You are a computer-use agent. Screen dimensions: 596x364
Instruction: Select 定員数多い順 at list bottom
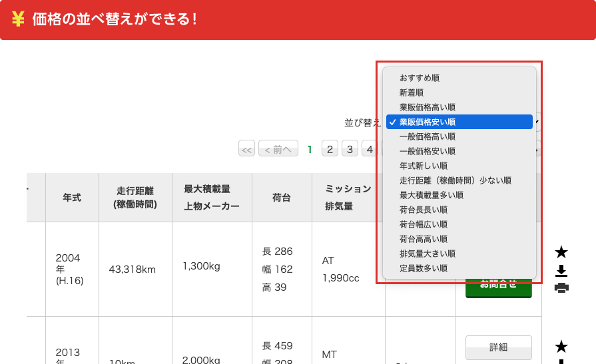(423, 268)
